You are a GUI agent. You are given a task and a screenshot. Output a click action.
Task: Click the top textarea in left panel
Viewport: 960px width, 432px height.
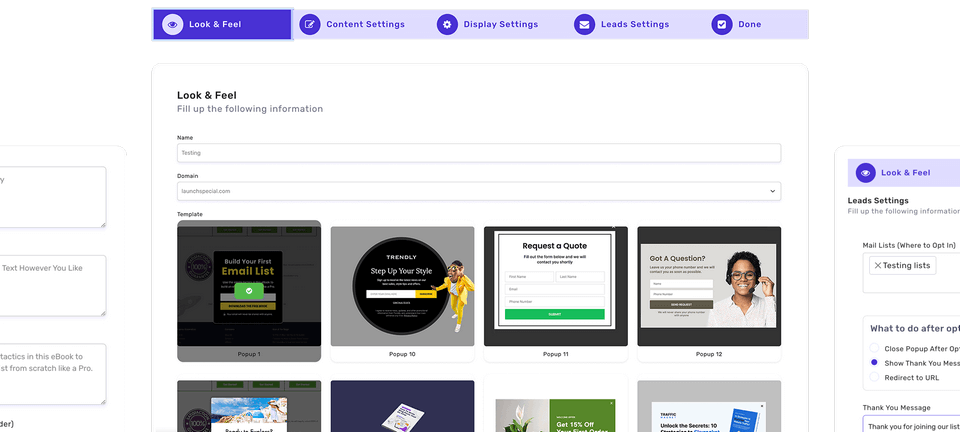coord(53,197)
